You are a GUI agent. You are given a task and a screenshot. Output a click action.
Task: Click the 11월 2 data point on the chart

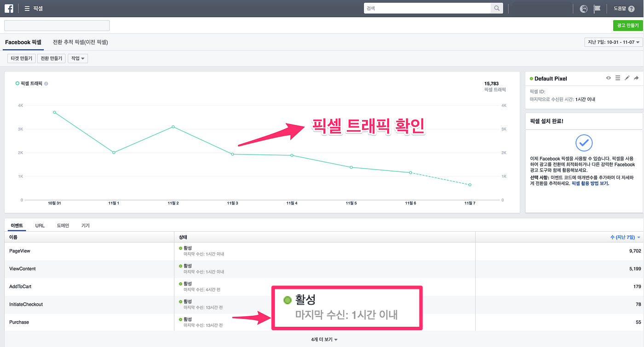(x=173, y=126)
